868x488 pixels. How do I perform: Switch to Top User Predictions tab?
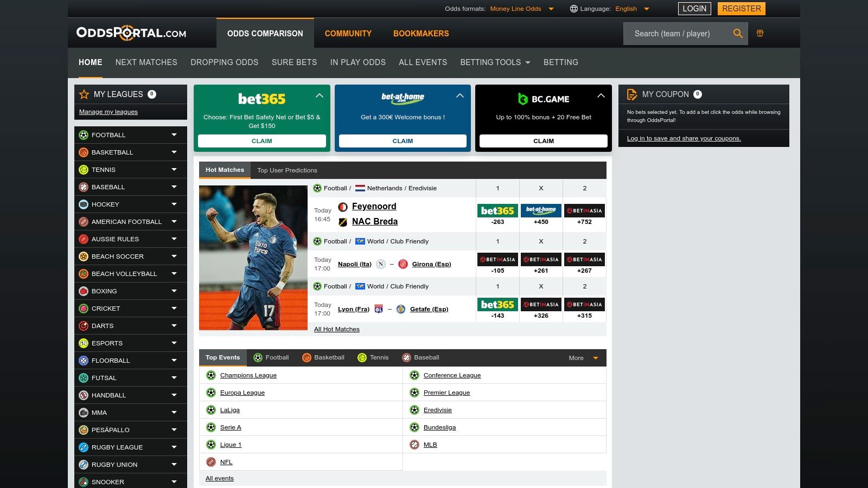coord(287,170)
